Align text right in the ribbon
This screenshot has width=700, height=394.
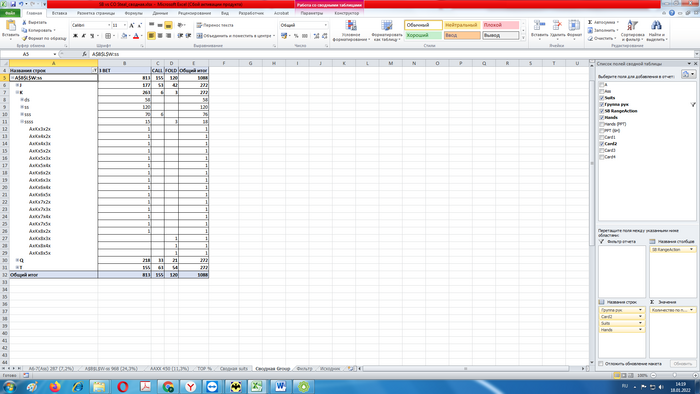pos(168,36)
